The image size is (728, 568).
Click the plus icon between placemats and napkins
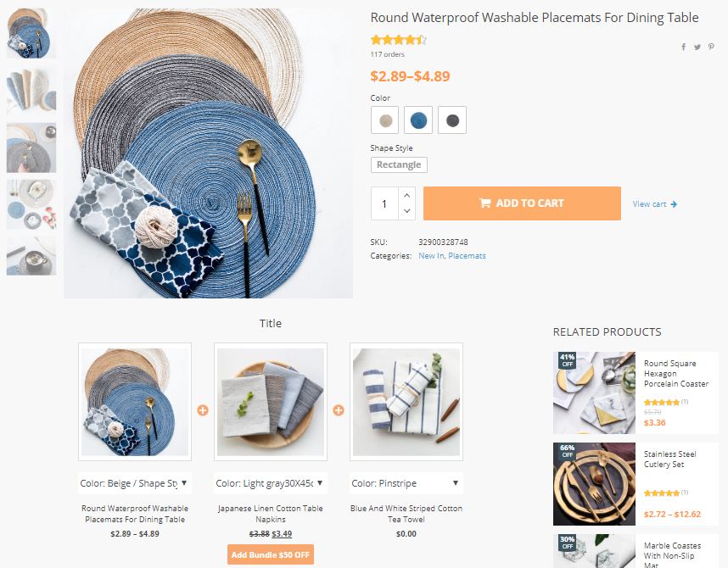pyautogui.click(x=203, y=410)
